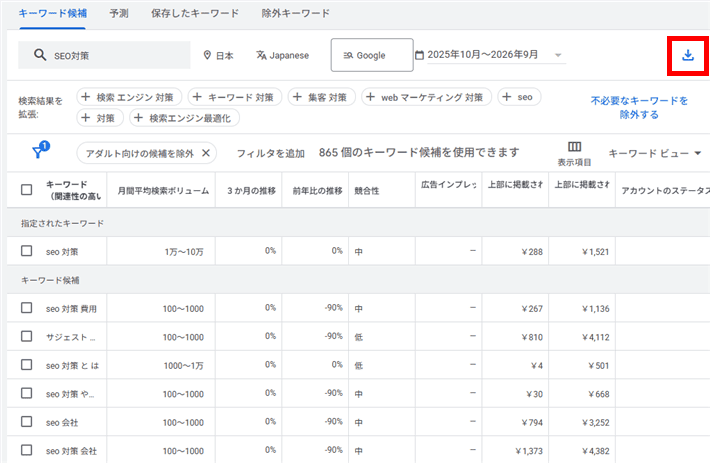This screenshot has height=463, width=710.
Task: Sort by 月間平均検索ボリューム column
Action: [163, 191]
